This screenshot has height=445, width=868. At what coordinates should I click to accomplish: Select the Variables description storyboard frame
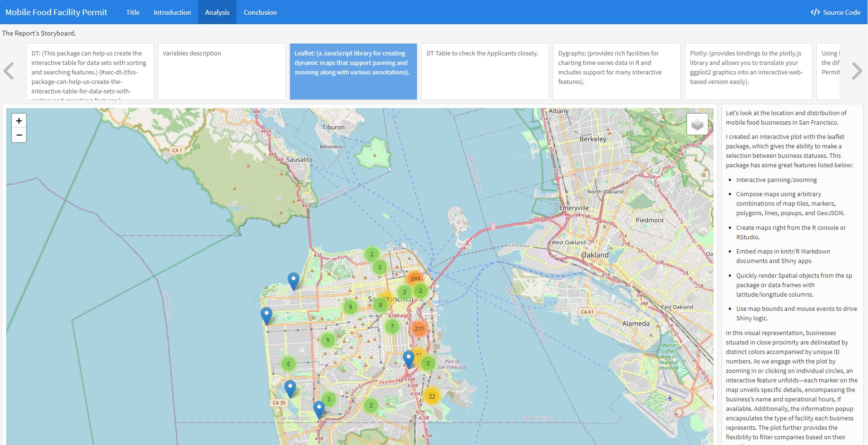pyautogui.click(x=221, y=71)
